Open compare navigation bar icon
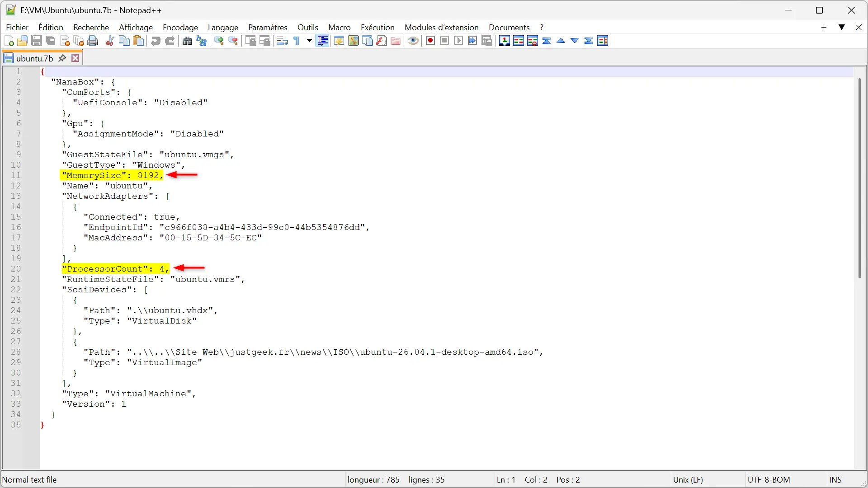The width and height of the screenshot is (868, 488). (603, 41)
